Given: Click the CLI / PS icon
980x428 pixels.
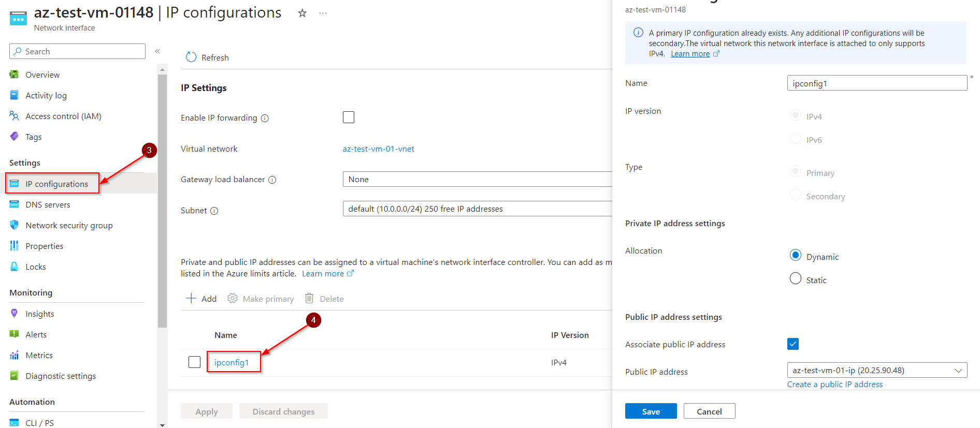Looking at the screenshot, I should pos(15,423).
